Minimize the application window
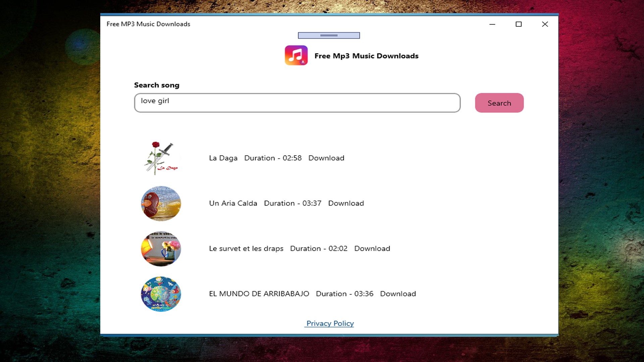Image resolution: width=644 pixels, height=362 pixels. pyautogui.click(x=492, y=24)
